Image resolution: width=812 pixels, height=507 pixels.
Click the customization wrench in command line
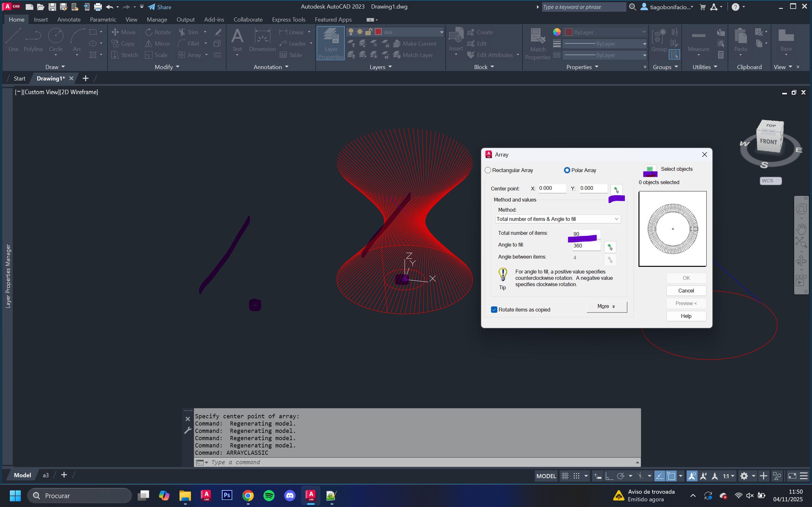coord(187,431)
